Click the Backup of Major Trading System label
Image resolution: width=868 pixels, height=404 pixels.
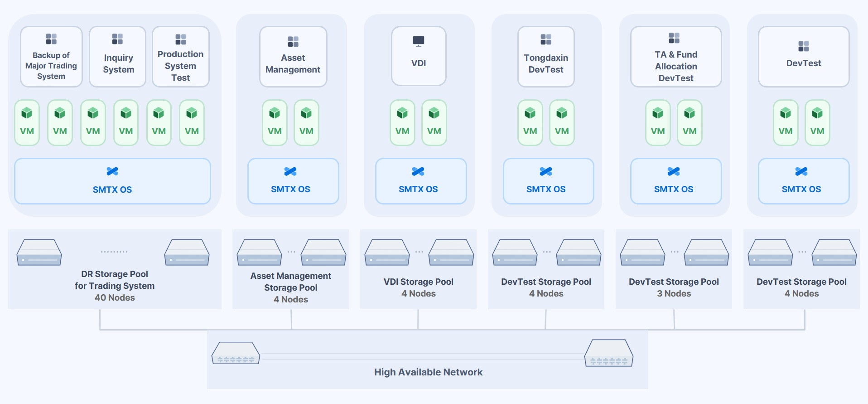[51, 66]
